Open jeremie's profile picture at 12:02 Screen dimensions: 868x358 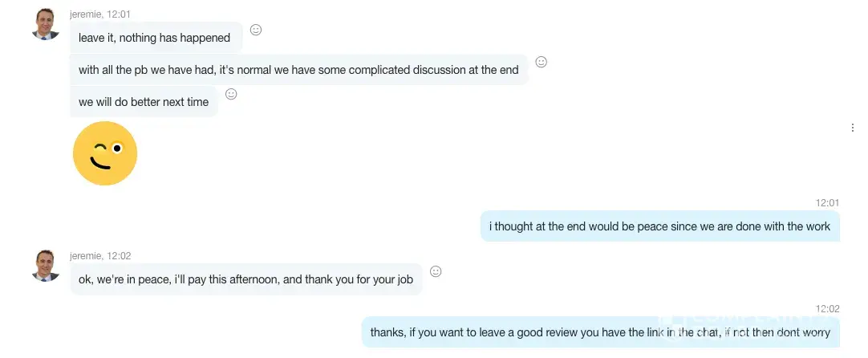(46, 266)
